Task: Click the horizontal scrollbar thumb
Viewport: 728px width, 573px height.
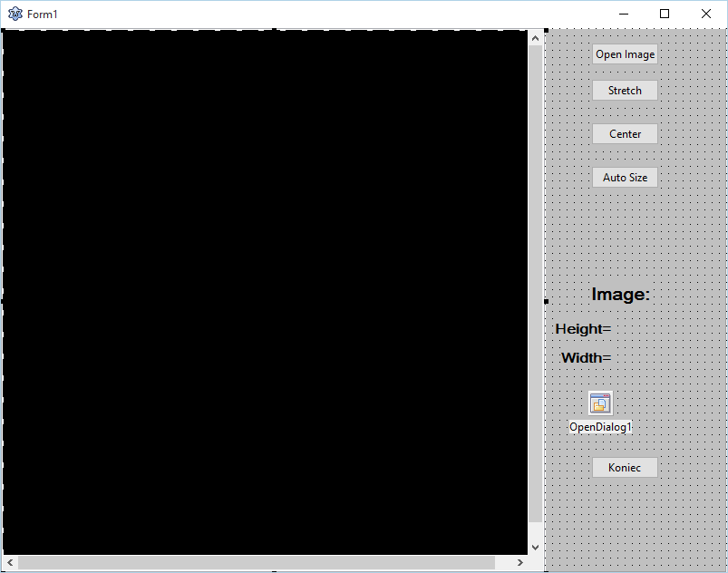Action: (257, 563)
